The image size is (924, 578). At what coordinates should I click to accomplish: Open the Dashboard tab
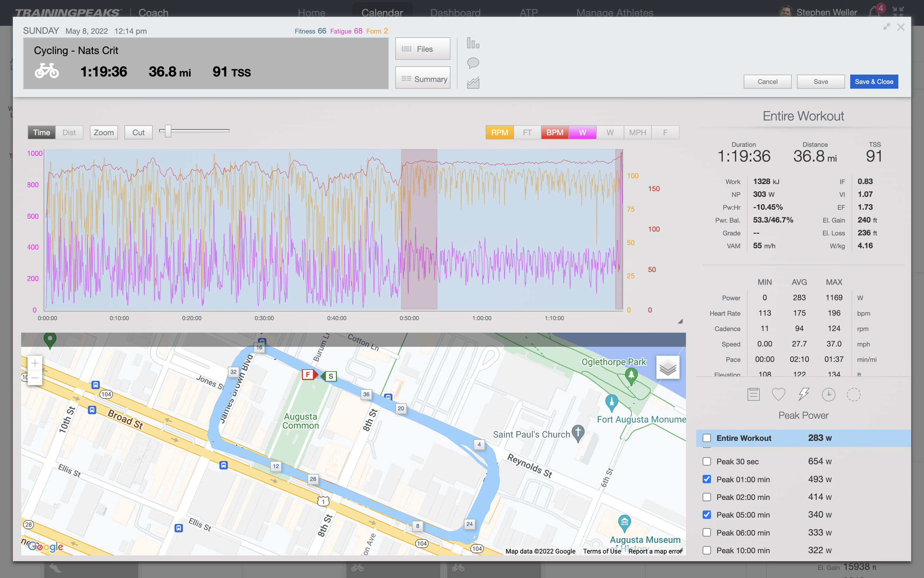click(x=455, y=13)
